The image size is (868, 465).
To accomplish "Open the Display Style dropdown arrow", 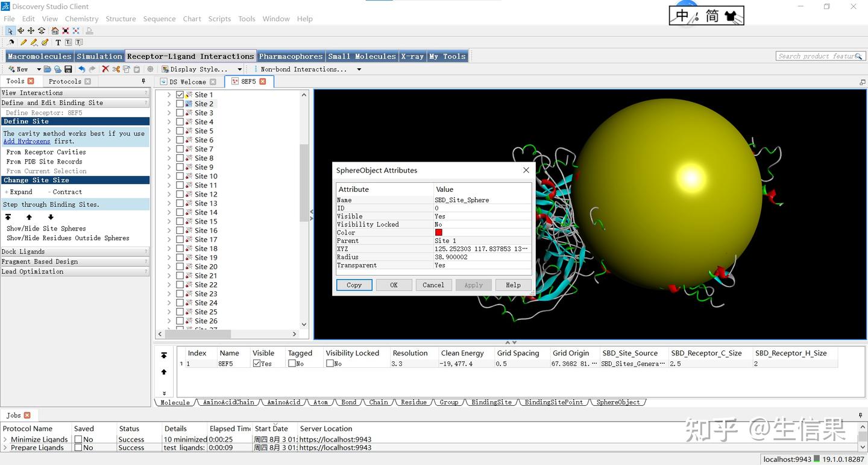I will pyautogui.click(x=239, y=69).
